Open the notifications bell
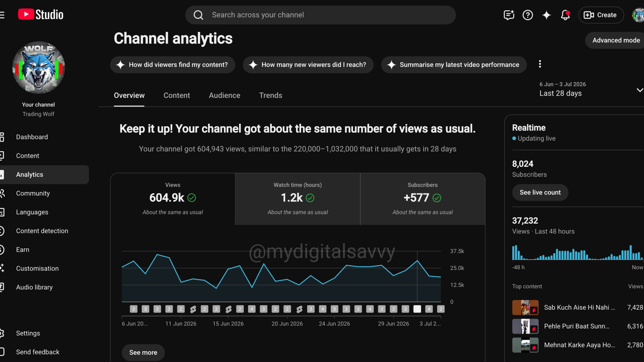 pyautogui.click(x=565, y=15)
